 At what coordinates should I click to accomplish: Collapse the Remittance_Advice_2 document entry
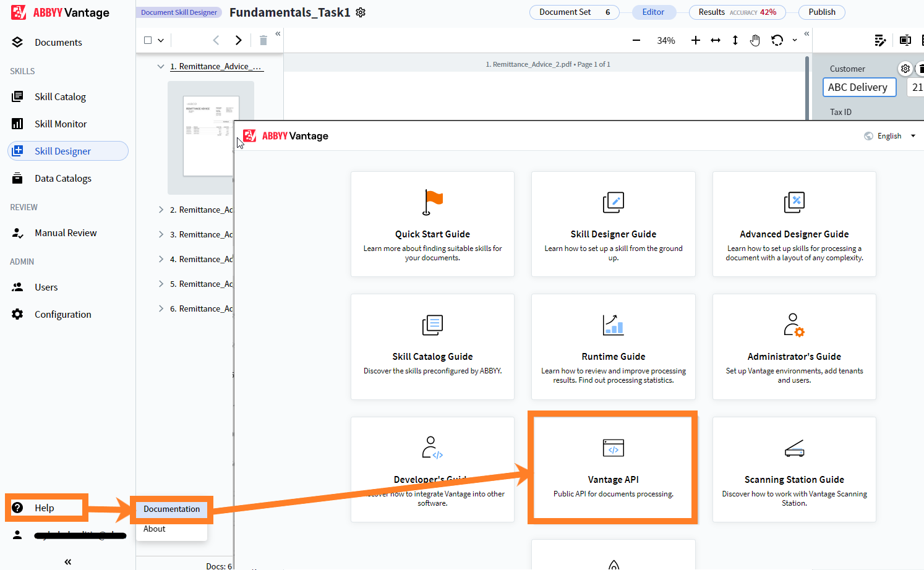tap(161, 67)
